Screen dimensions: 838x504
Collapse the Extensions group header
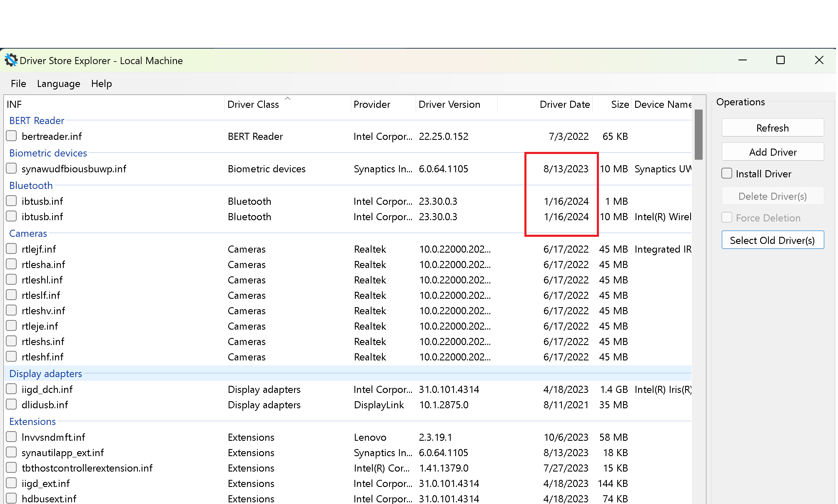point(32,422)
